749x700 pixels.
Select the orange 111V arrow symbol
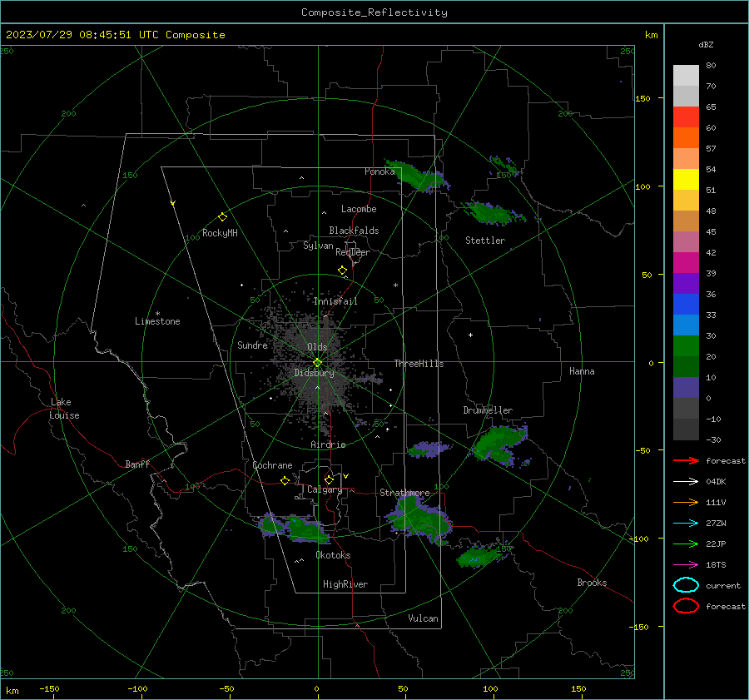[686, 502]
